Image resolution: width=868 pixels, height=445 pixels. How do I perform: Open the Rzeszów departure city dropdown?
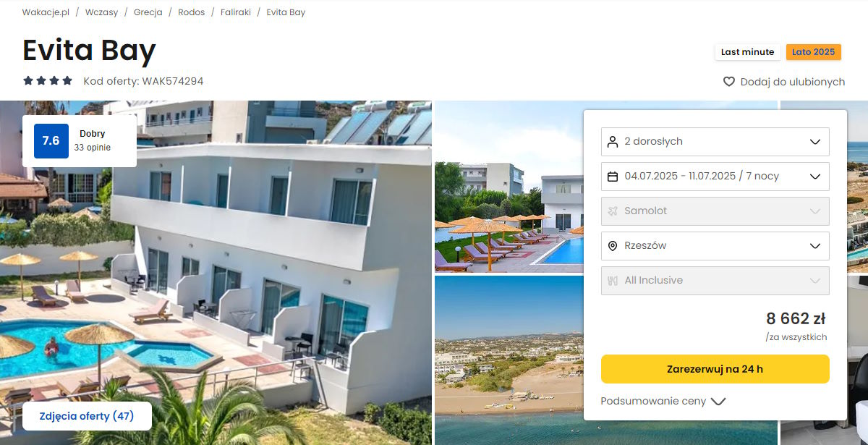pyautogui.click(x=715, y=245)
